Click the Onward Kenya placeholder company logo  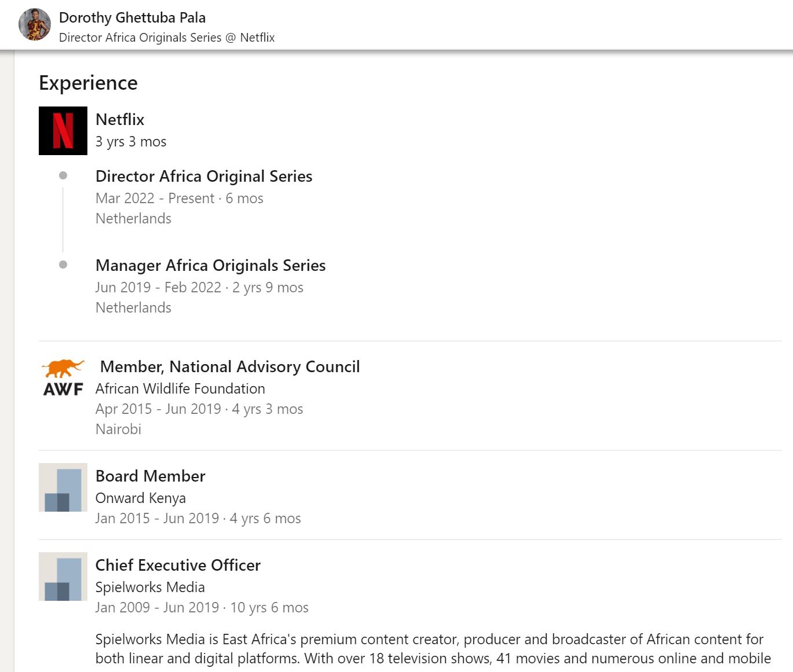coord(63,487)
